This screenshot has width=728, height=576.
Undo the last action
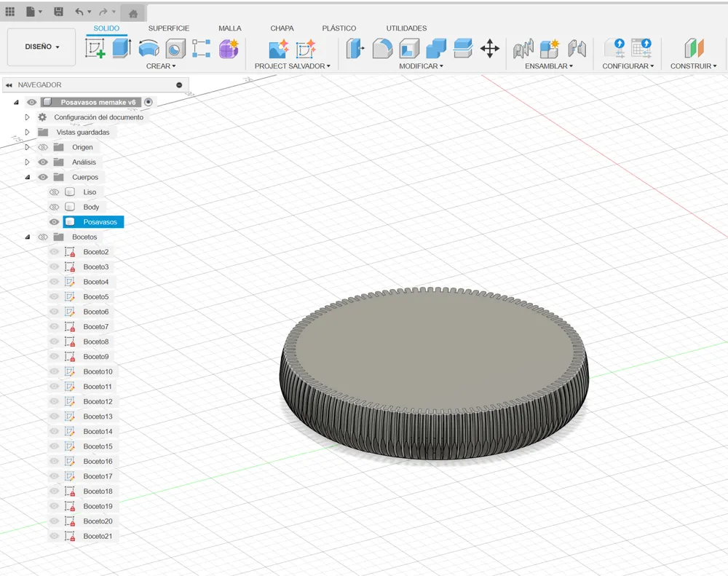[x=79, y=12]
